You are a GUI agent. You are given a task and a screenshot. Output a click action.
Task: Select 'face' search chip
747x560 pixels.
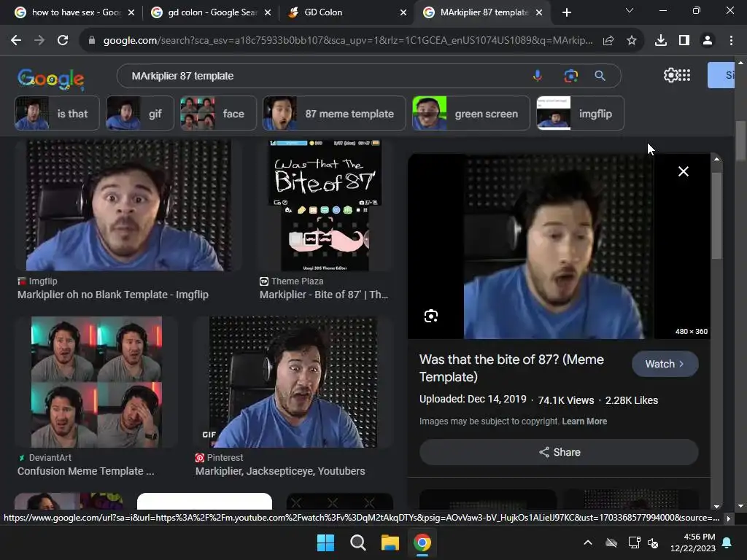(x=218, y=113)
